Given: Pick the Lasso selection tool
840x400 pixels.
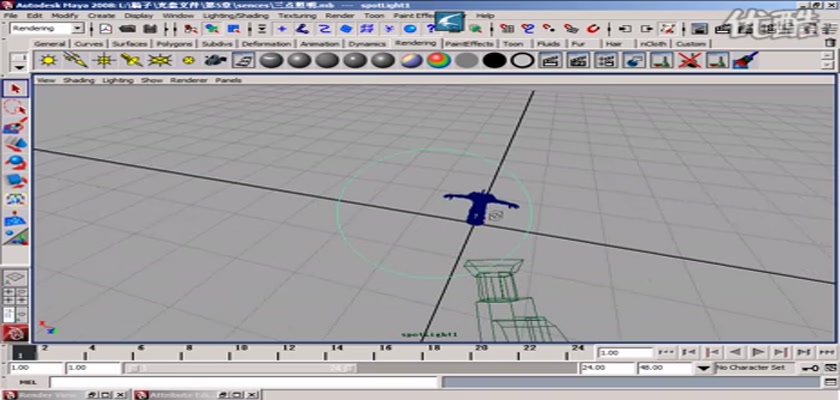Looking at the screenshot, I should [16, 108].
